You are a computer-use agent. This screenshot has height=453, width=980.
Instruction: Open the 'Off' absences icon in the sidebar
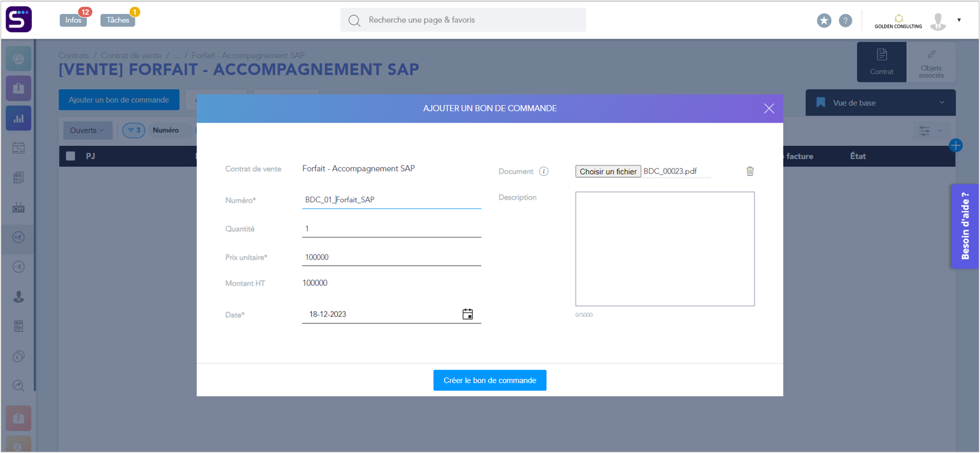(19, 208)
